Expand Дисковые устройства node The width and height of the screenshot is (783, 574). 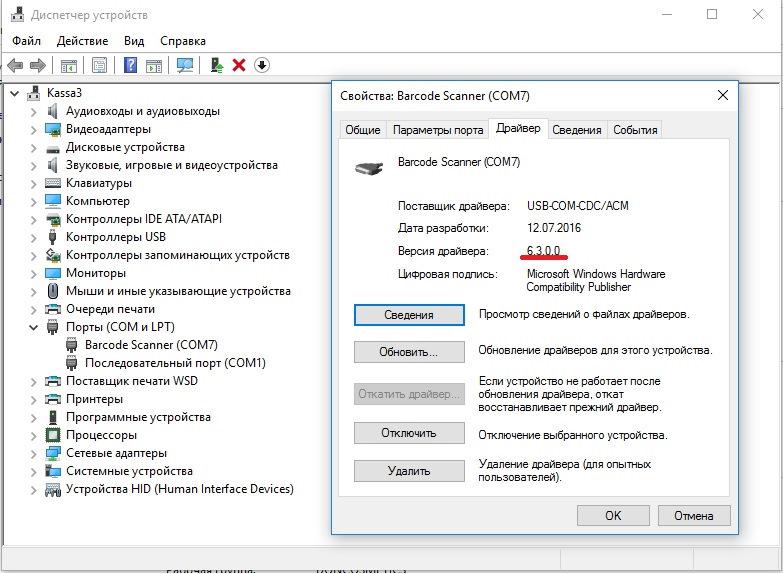pos(33,147)
